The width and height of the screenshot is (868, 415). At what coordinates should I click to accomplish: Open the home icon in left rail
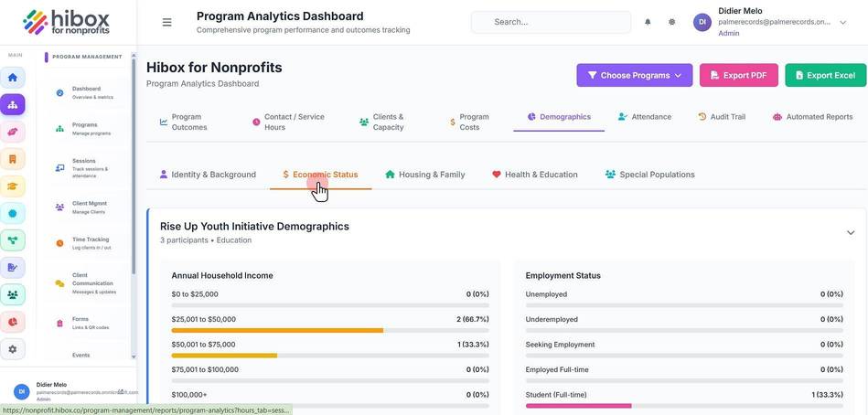[x=12, y=77]
